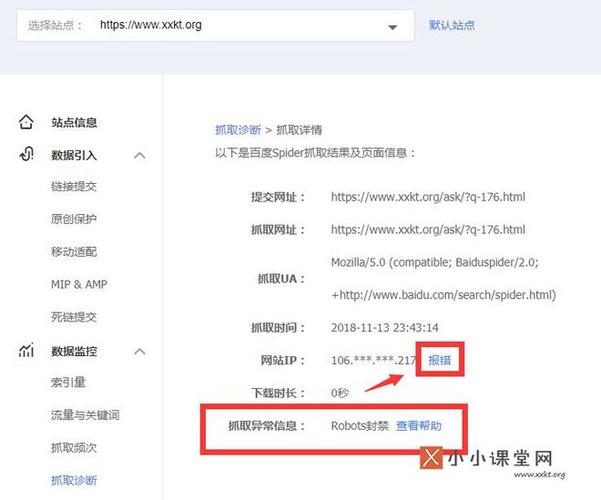Click the Baiduspider user agent text
601x500 pixels.
[435, 263]
